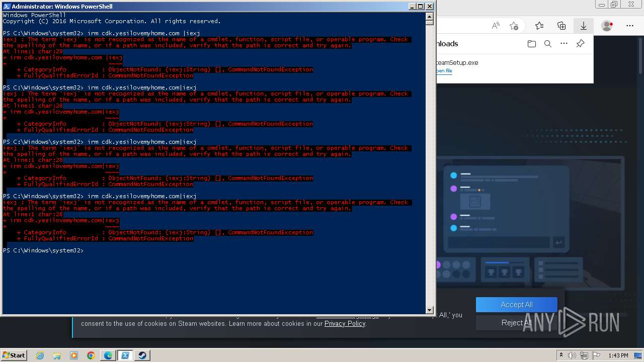The image size is (644, 362).
Task: Open Edge Collections
Action: tap(561, 26)
